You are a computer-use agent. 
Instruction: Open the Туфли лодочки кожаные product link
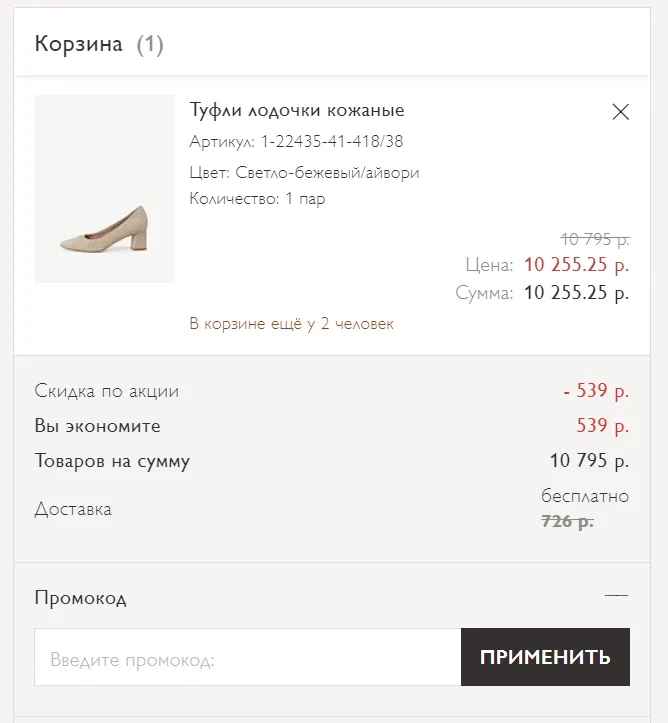tap(297, 111)
